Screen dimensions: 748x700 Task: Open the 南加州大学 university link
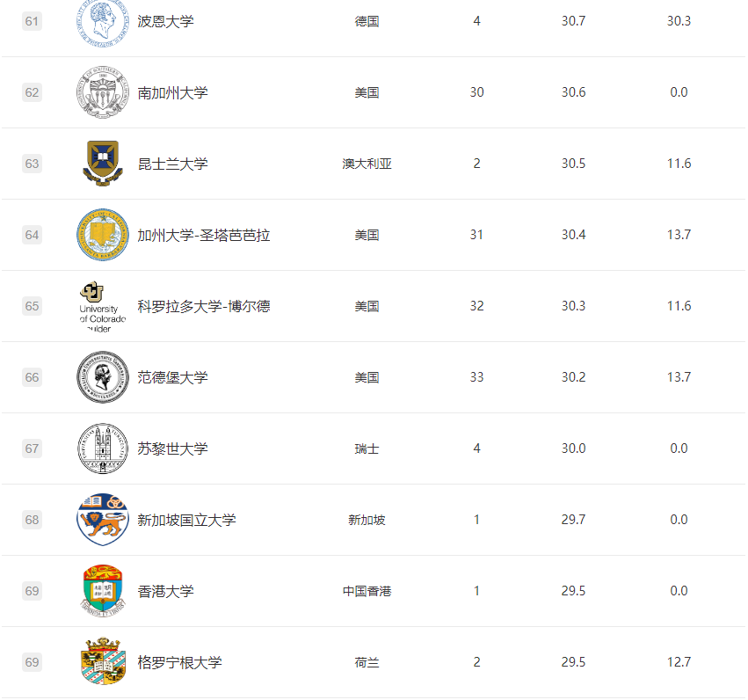(x=172, y=92)
